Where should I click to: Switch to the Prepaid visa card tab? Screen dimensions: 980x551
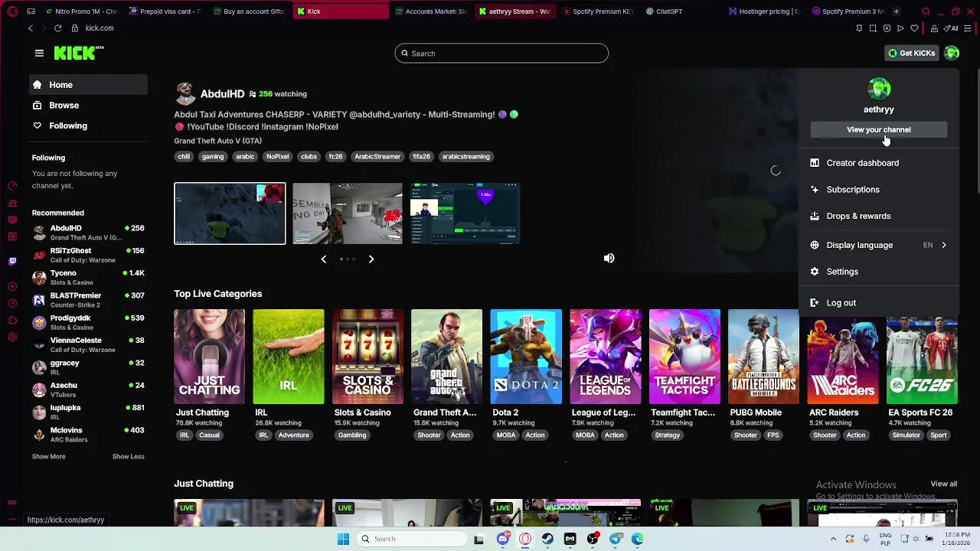click(165, 11)
